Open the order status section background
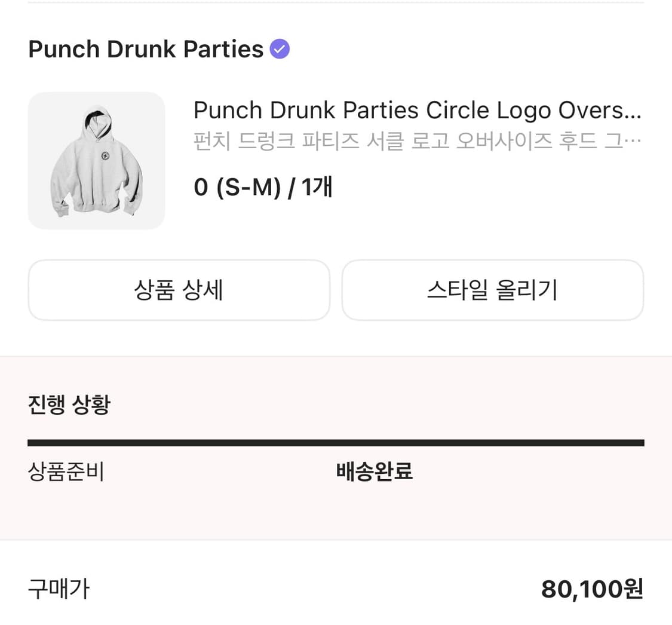 tap(336, 514)
